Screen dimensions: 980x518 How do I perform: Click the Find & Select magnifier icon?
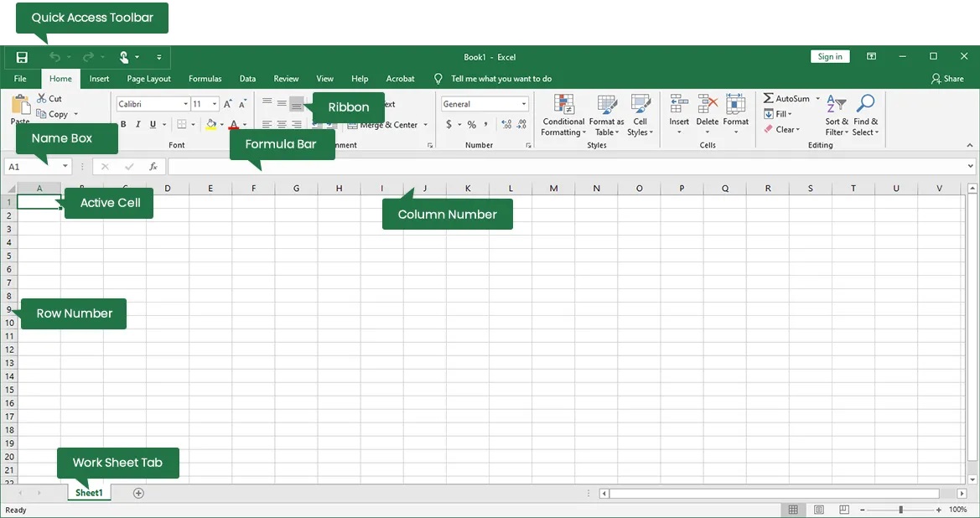pos(865,105)
